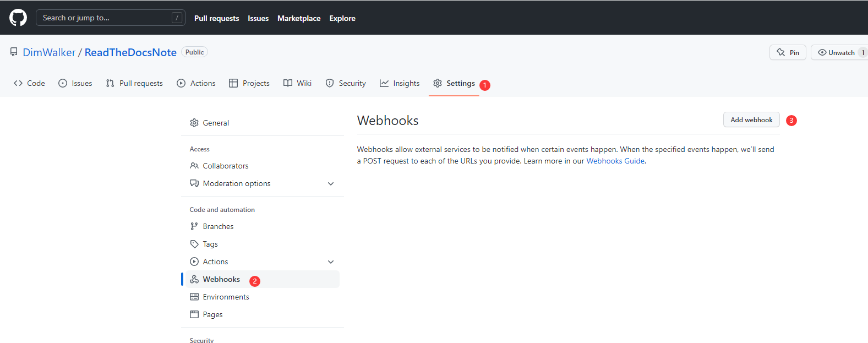The height and width of the screenshot is (343, 868).
Task: Click the repository book icon beside DimWalker
Action: pyautogui.click(x=14, y=52)
